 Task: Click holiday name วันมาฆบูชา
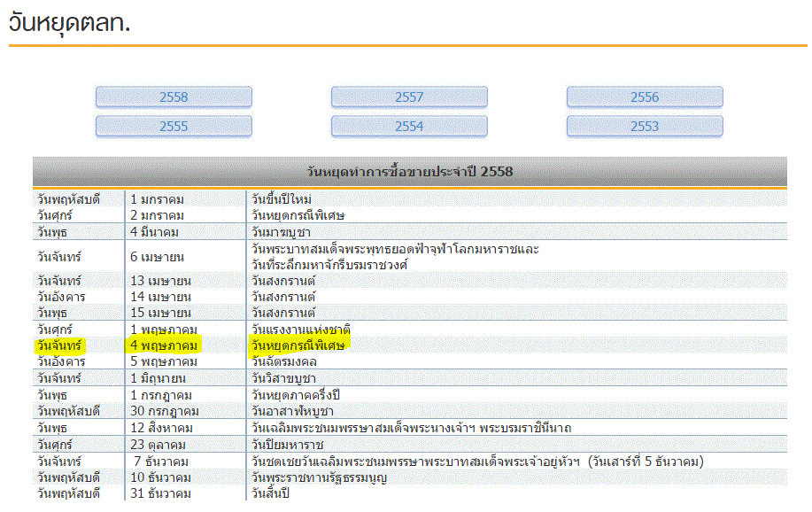[x=282, y=232]
